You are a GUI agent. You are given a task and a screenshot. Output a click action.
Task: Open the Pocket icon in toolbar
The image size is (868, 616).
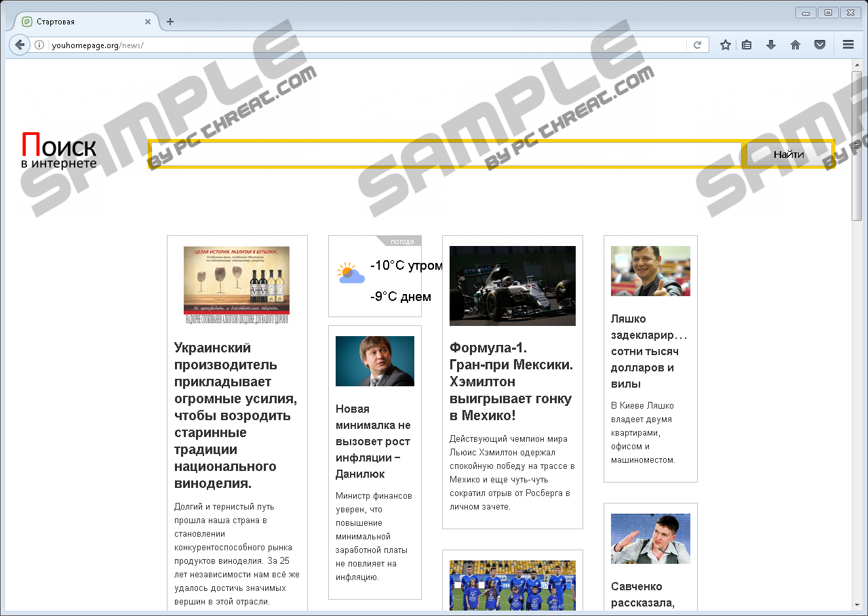[820, 45]
